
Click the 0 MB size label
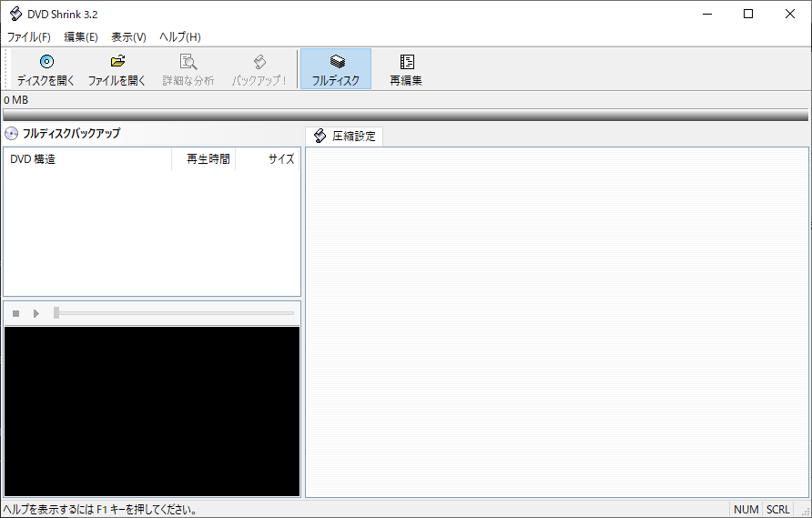(x=16, y=100)
